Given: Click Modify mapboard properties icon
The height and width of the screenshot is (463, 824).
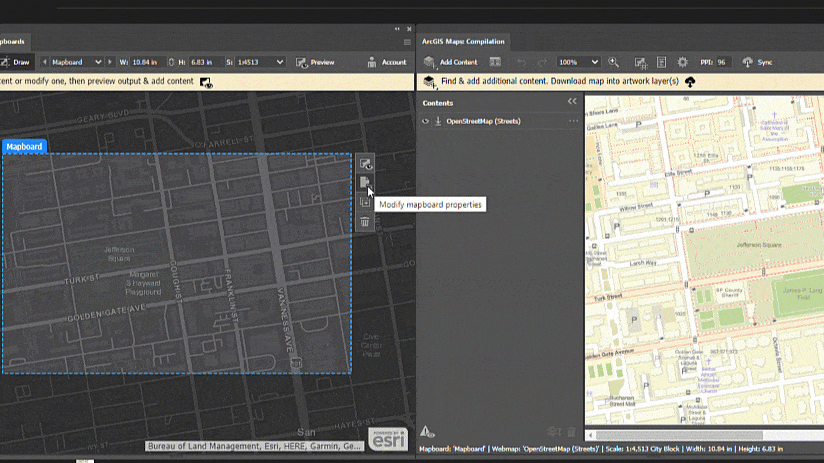Looking at the screenshot, I should 365,183.
